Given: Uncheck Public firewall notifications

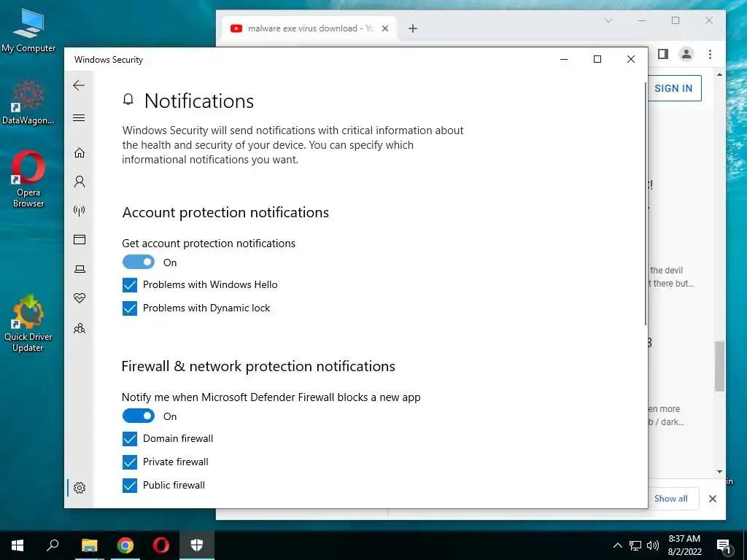Looking at the screenshot, I should (x=130, y=485).
